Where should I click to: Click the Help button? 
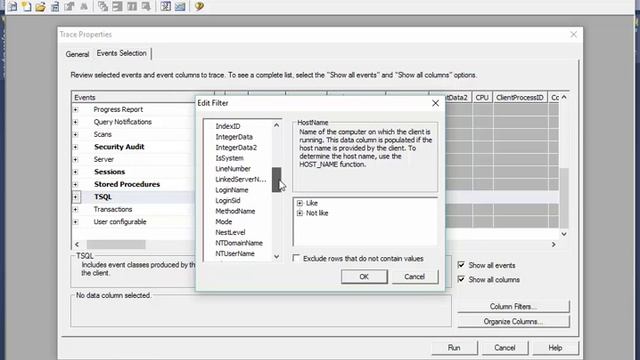click(x=555, y=348)
